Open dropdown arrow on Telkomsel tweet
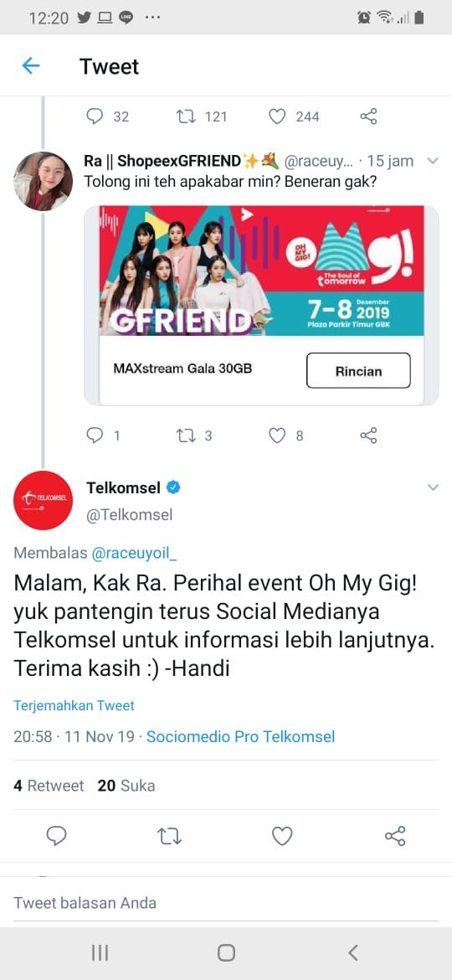452x980 pixels. pos(433,487)
